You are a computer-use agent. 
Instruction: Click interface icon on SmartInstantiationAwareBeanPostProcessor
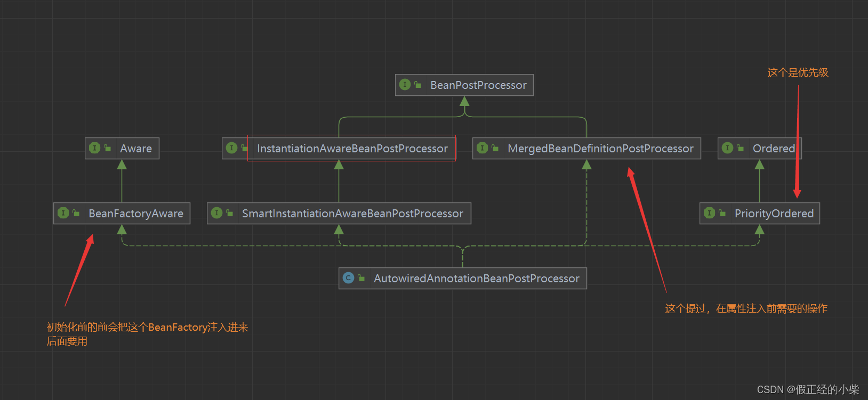(216, 213)
